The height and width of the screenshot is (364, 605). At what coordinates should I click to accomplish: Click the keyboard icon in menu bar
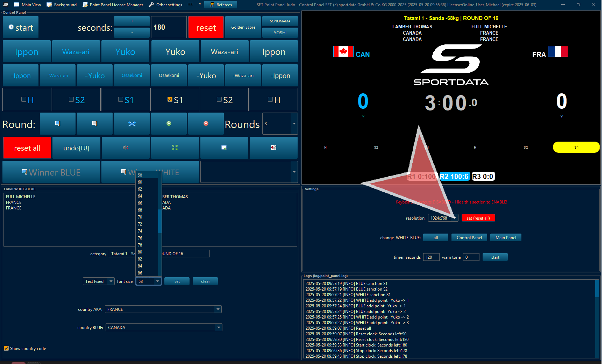(191, 5)
